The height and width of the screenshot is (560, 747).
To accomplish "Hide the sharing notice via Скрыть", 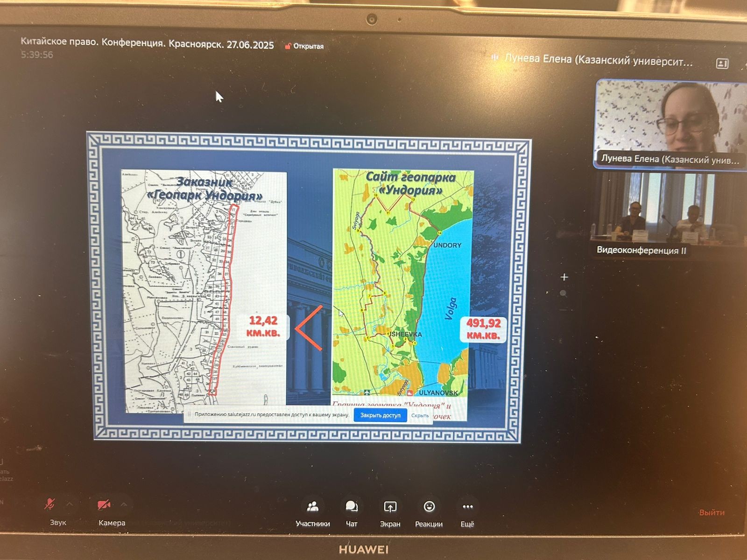I will click(420, 415).
